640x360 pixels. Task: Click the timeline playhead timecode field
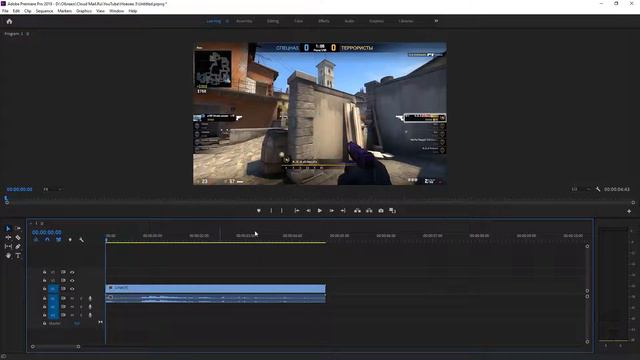coord(47,232)
